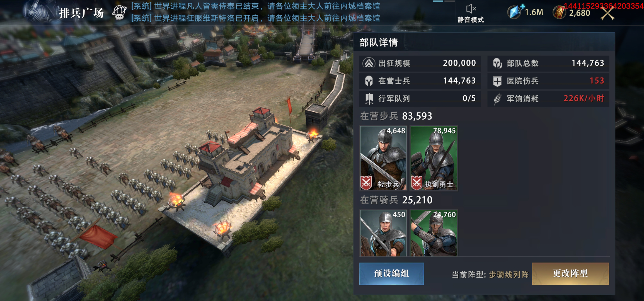644x301 pixels.
Task: Select the cavalry card showing 450
Action: [383, 233]
